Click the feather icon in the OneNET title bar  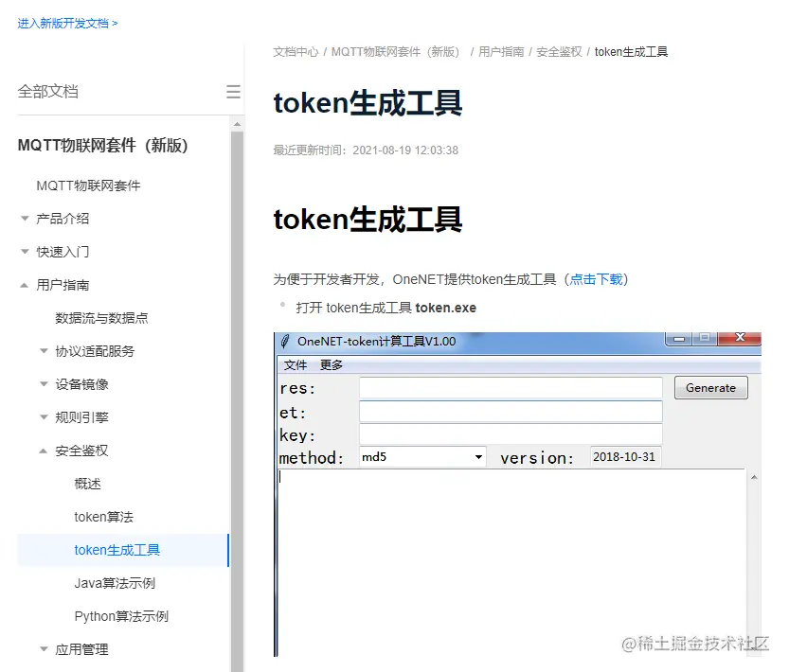point(285,341)
